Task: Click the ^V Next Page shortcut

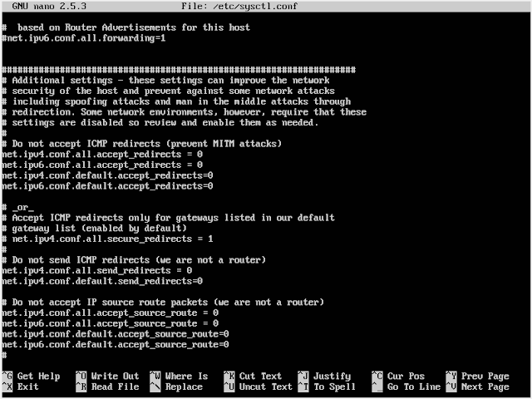Action: (478, 387)
